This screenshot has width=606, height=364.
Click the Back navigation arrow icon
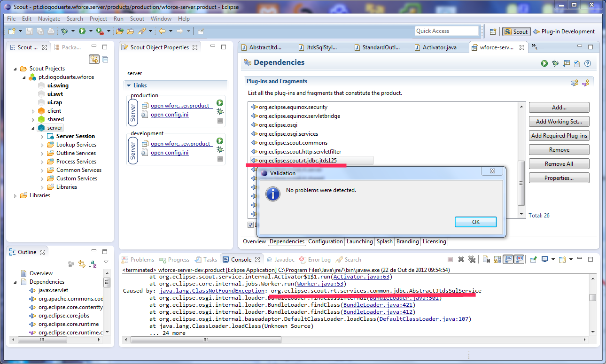coord(162,31)
